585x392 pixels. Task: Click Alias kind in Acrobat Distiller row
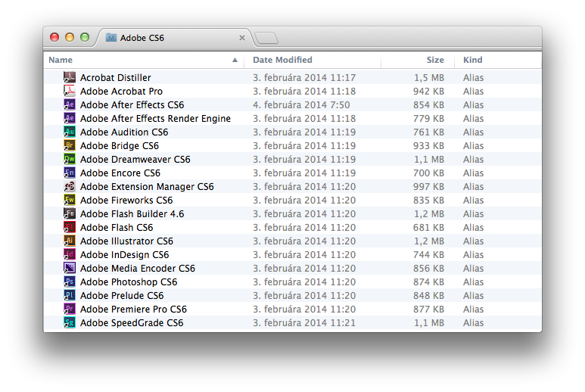click(x=473, y=78)
